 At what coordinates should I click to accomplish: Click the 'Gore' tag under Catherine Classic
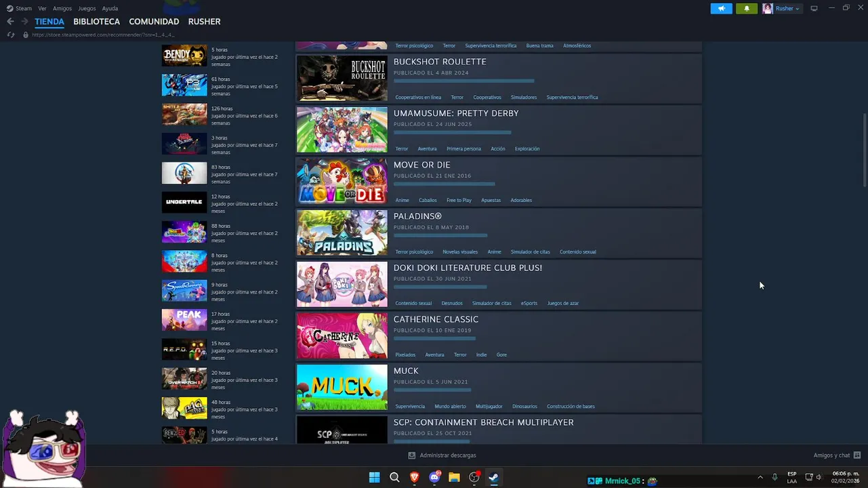click(501, 355)
